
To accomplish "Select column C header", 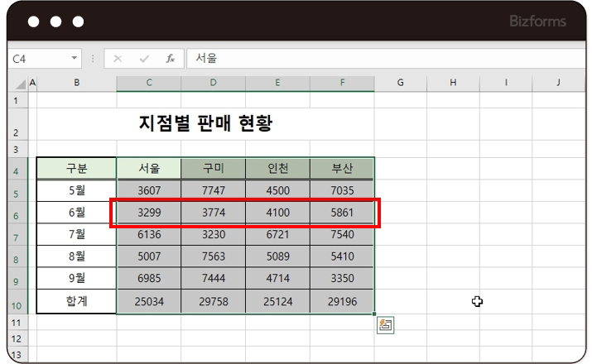I will click(148, 83).
